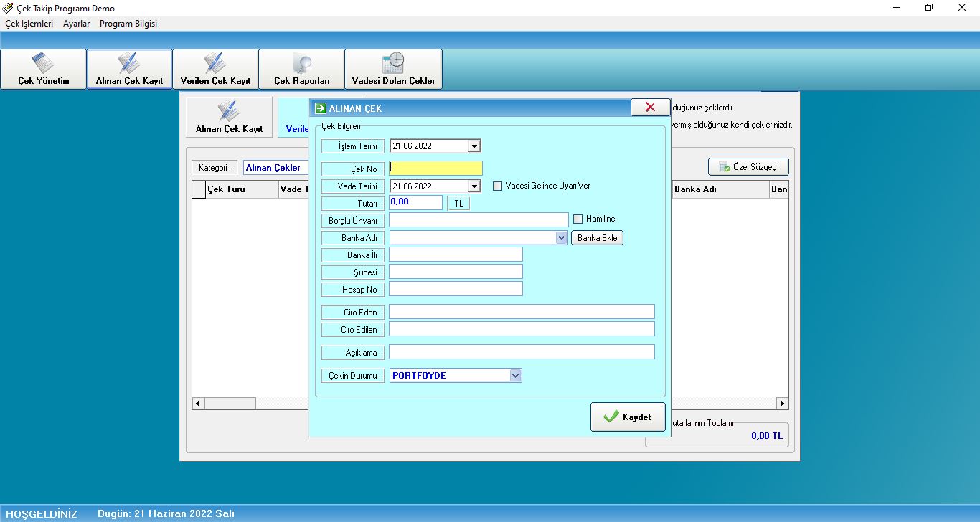980x522 pixels.
Task: Open the İşlem Tarihi date picker dropdown
Action: tap(473, 146)
